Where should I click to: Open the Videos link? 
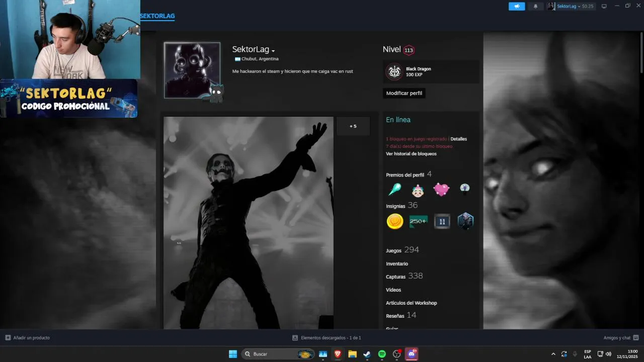(x=393, y=290)
